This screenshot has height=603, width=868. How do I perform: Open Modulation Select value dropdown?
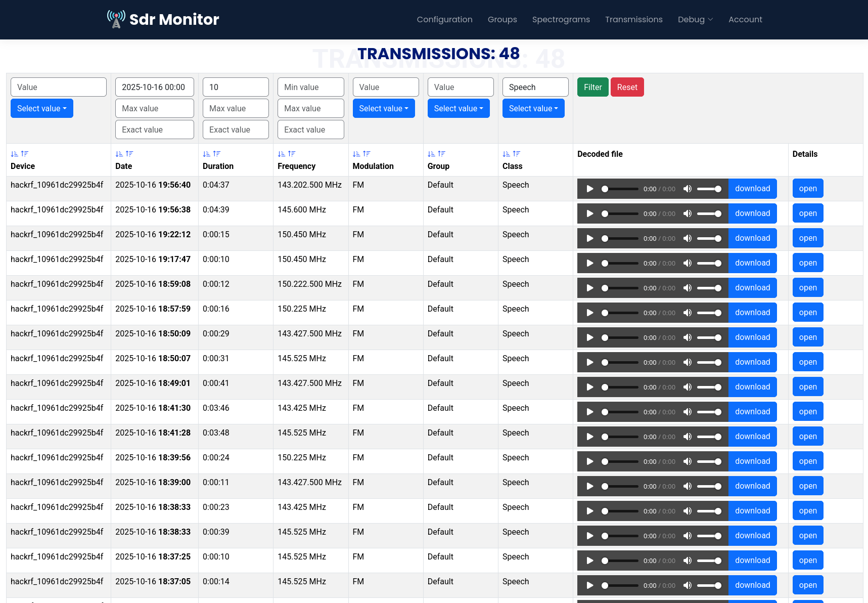point(384,108)
